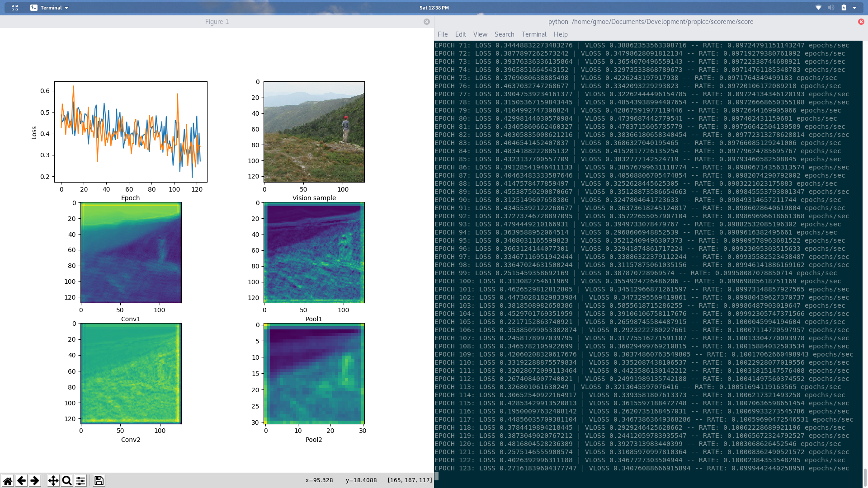
Task: Open the Activities overview grid icon
Action: [14, 8]
